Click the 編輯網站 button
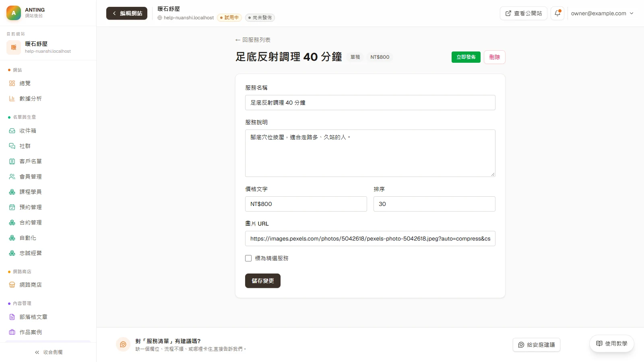Image resolution: width=644 pixels, height=362 pixels. pyautogui.click(x=127, y=13)
